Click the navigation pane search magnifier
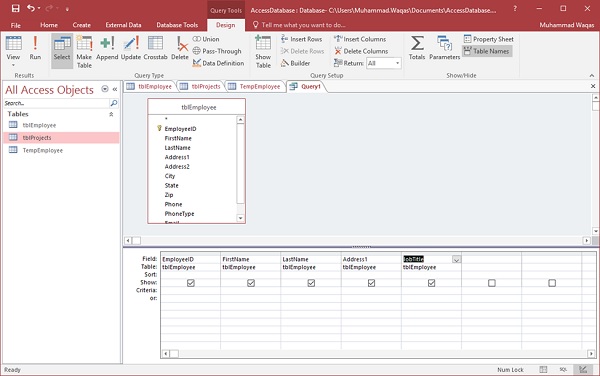Screen dimensions: 600x376 [x=114, y=103]
